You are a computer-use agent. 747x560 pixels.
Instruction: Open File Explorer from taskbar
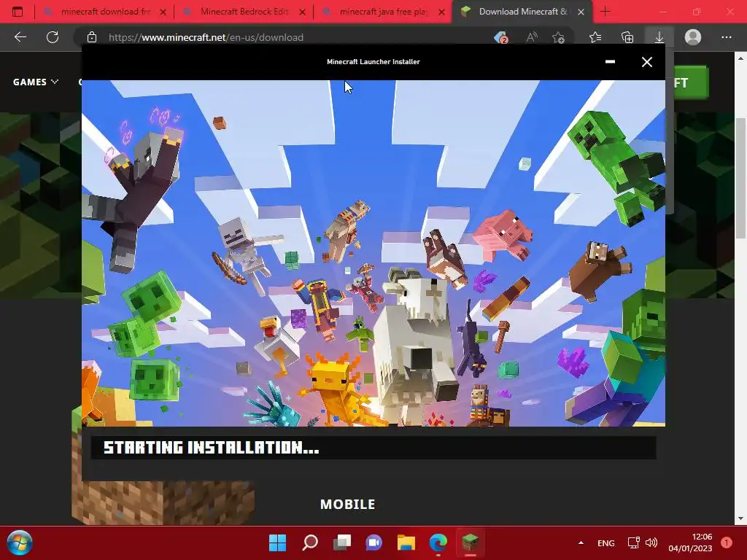coord(406,542)
